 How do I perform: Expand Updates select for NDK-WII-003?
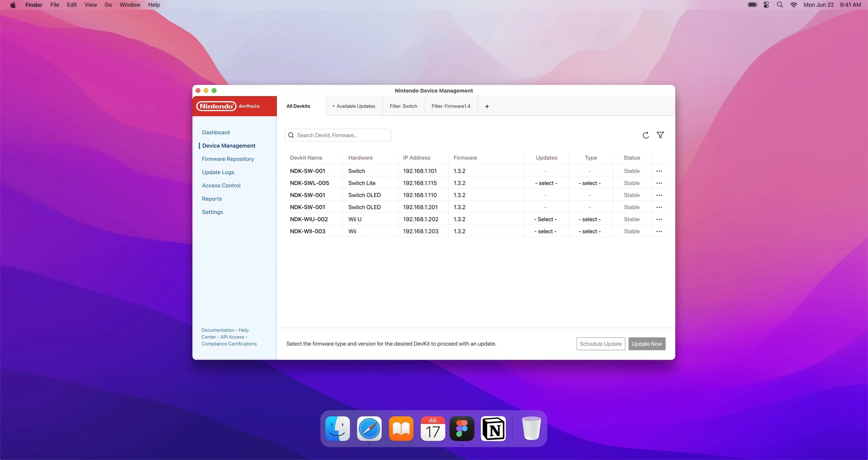pos(545,231)
